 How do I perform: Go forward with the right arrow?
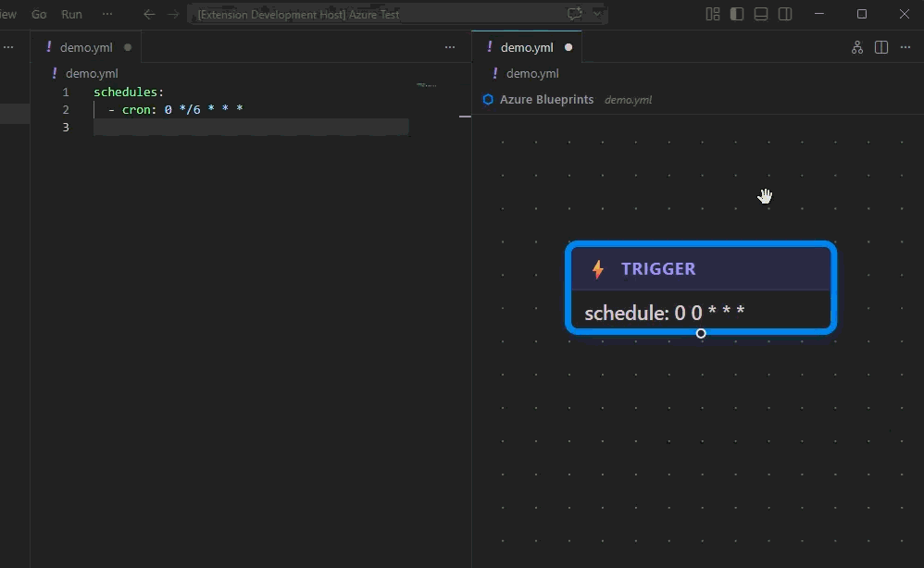pyautogui.click(x=173, y=14)
